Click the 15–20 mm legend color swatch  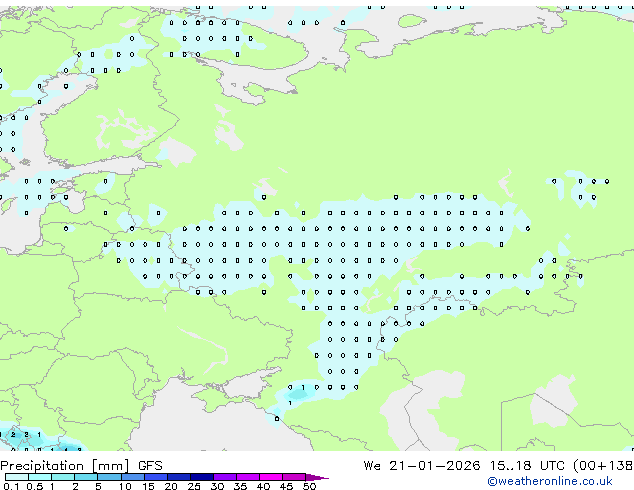[156, 477]
